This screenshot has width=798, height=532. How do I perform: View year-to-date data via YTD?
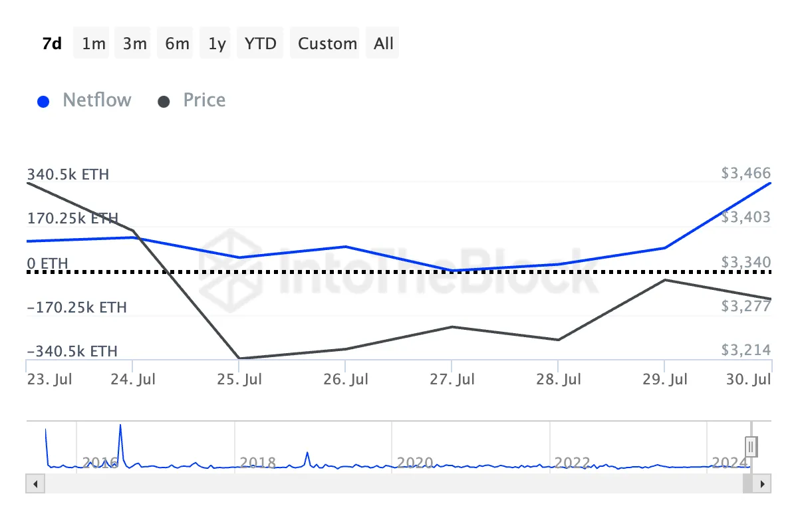259,43
